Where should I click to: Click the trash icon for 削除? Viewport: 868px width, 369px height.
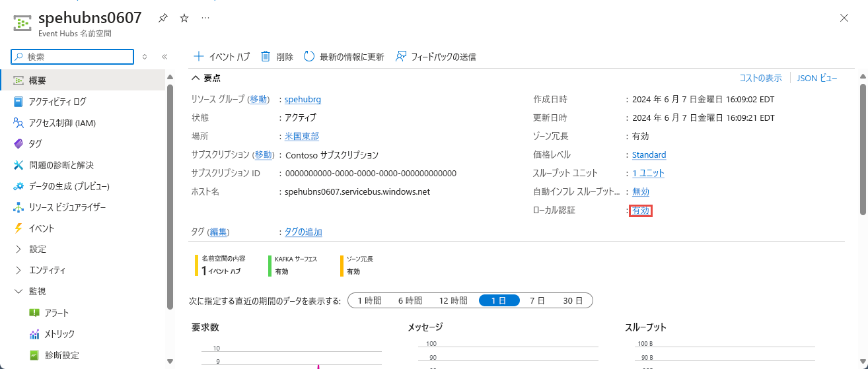(x=266, y=57)
